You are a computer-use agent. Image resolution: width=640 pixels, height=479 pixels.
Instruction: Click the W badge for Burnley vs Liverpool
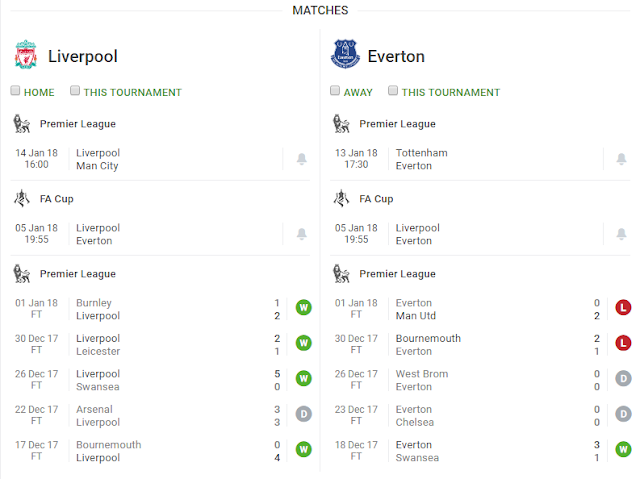click(304, 308)
